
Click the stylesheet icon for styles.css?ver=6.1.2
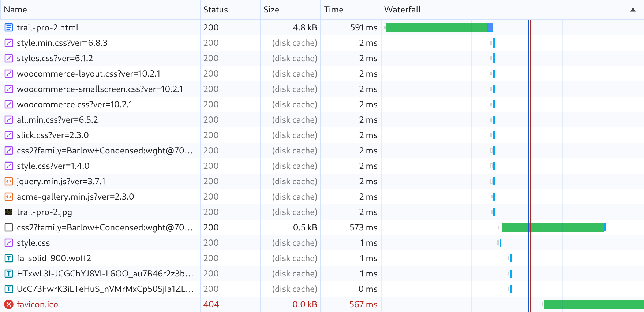click(9, 58)
